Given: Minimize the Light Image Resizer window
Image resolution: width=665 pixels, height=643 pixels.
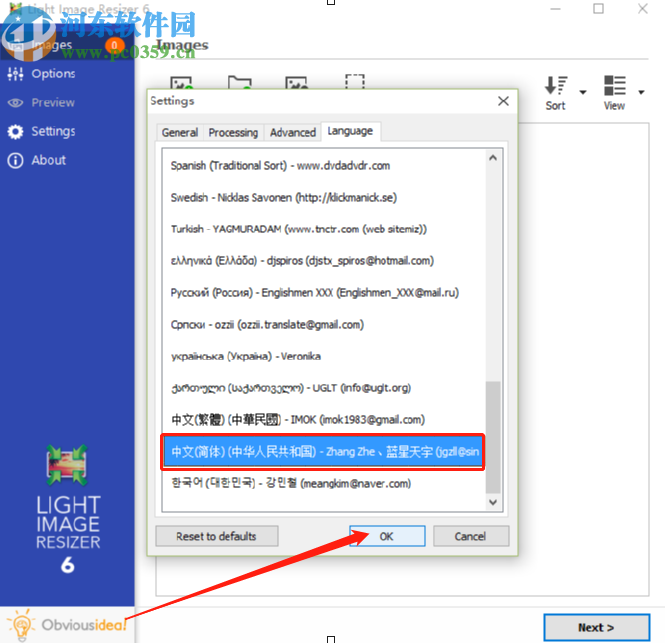Looking at the screenshot, I should coord(555,9).
